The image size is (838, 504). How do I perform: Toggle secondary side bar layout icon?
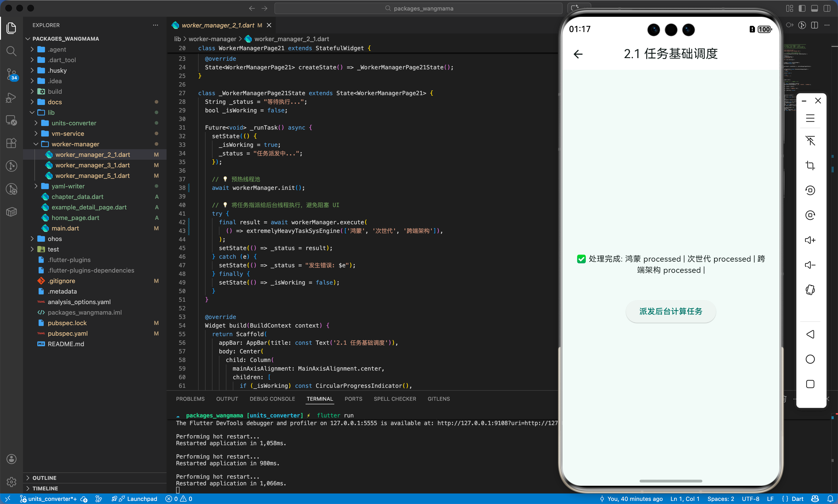pos(827,9)
